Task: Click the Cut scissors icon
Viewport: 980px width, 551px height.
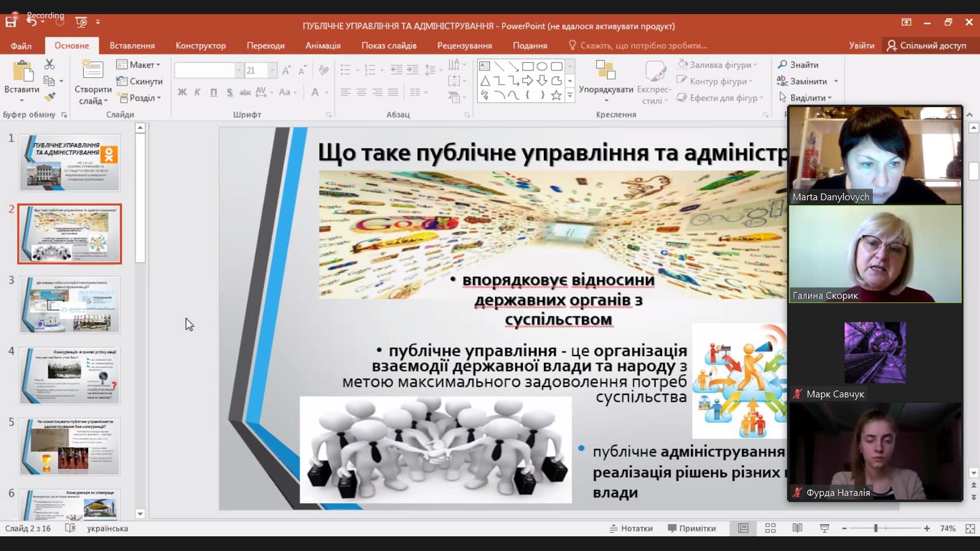Action: (x=50, y=64)
